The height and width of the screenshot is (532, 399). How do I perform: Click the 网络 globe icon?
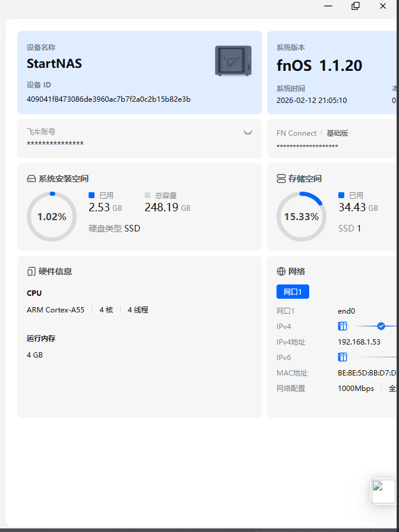(281, 271)
